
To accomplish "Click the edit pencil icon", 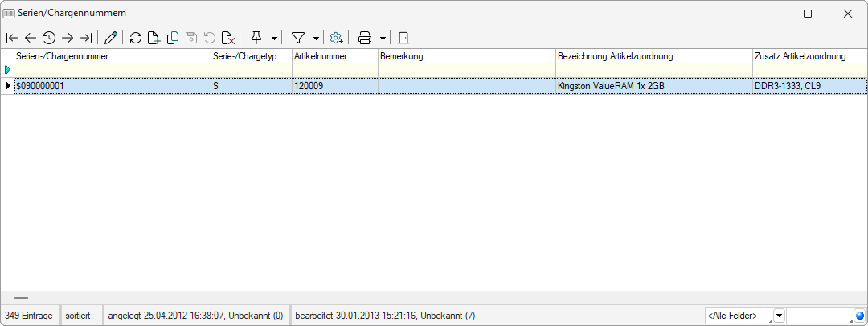I will pyautogui.click(x=111, y=38).
